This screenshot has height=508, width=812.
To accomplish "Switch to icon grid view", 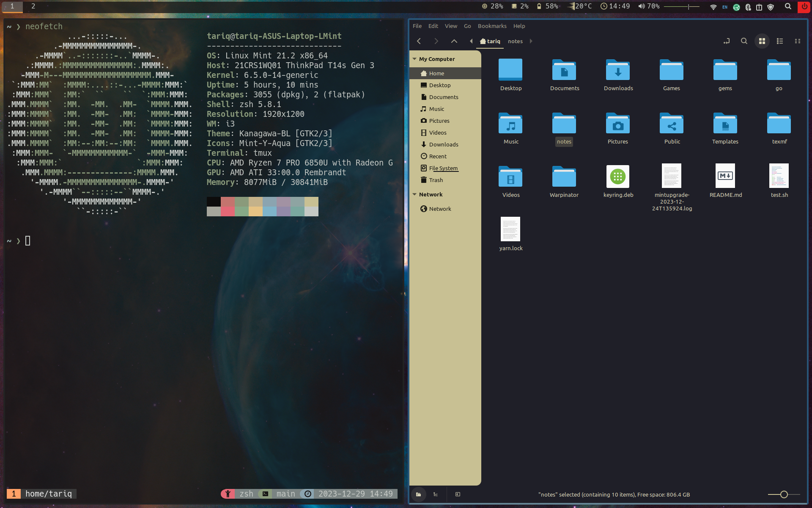I will [762, 41].
